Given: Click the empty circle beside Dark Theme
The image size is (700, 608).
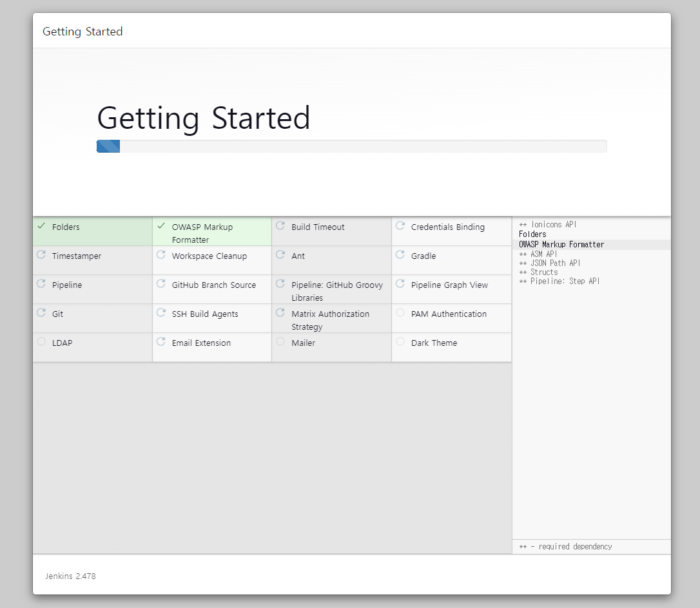Looking at the screenshot, I should pos(400,342).
